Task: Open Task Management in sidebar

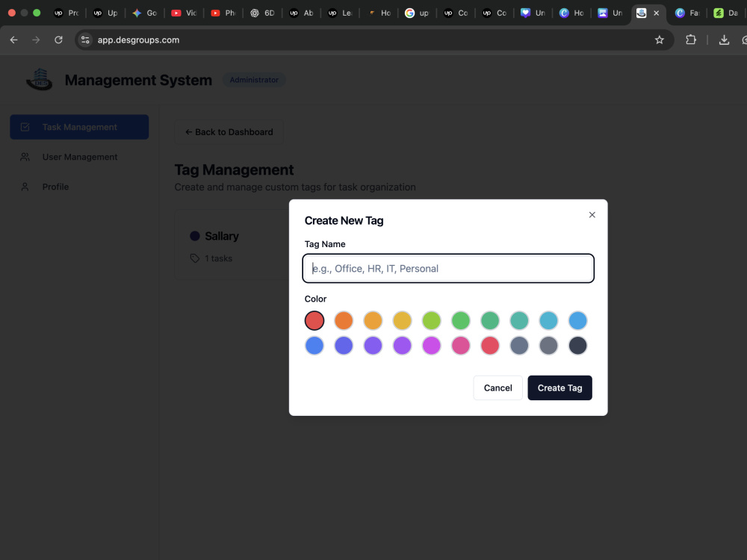Action: 79,127
